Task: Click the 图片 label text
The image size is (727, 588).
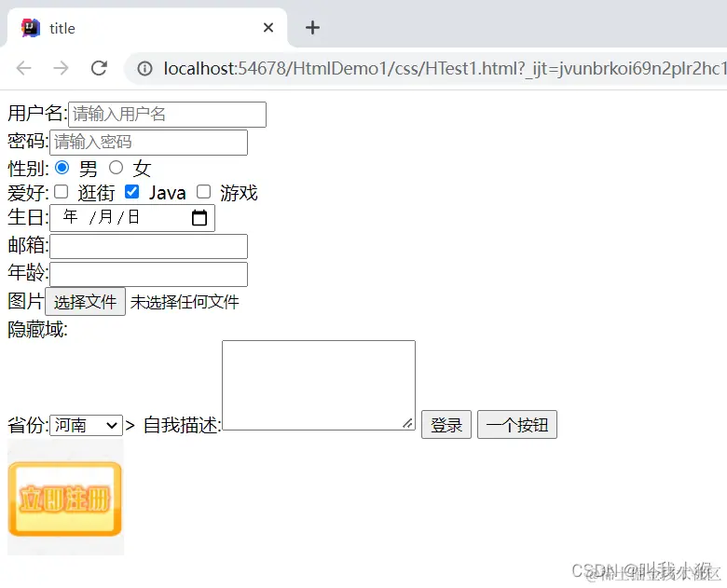Action: pos(26,301)
